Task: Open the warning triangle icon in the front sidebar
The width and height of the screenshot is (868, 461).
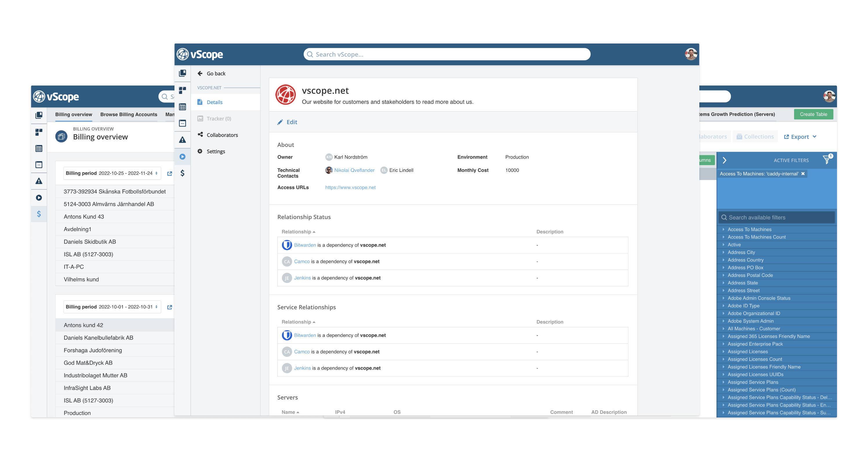Action: click(x=182, y=140)
